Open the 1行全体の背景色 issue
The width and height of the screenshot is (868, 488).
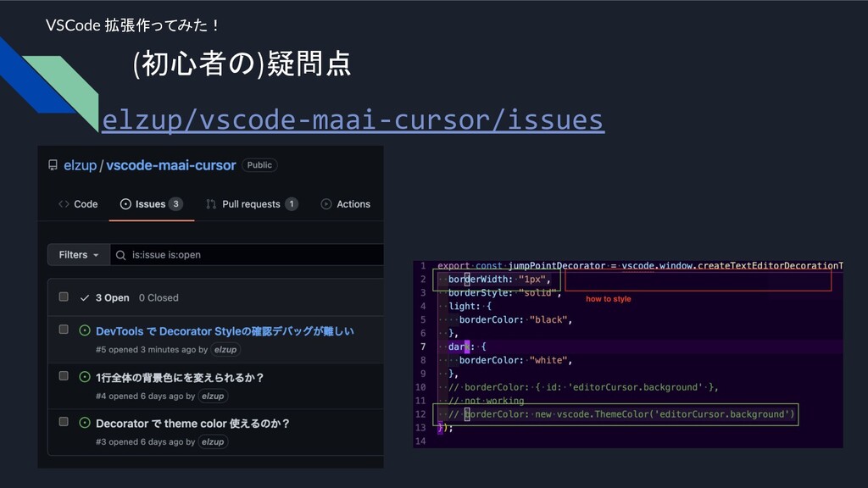click(x=180, y=377)
